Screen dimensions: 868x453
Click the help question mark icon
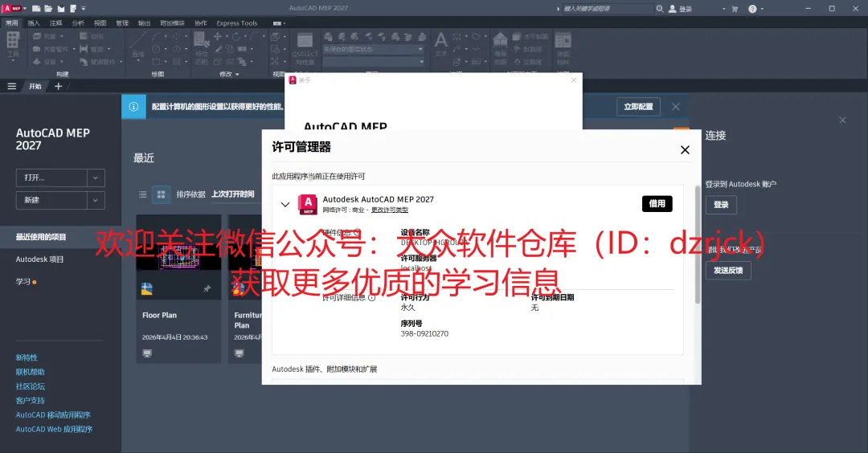(752, 9)
